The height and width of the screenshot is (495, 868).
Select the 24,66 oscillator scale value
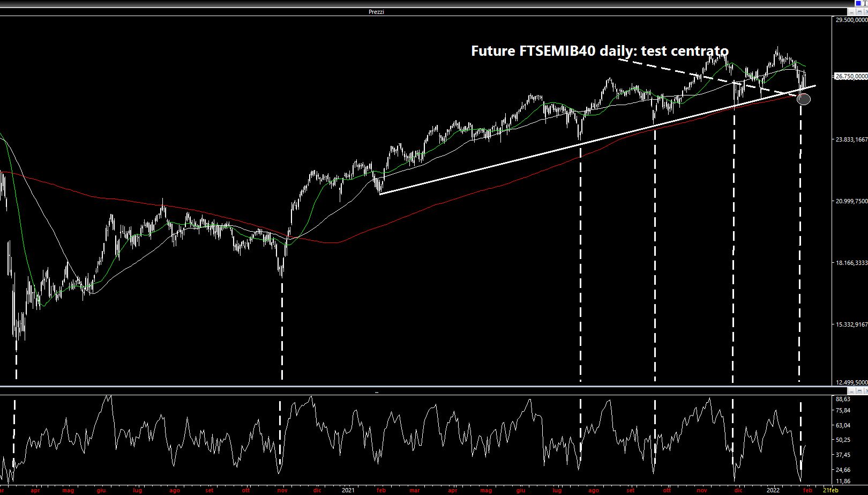click(x=843, y=470)
